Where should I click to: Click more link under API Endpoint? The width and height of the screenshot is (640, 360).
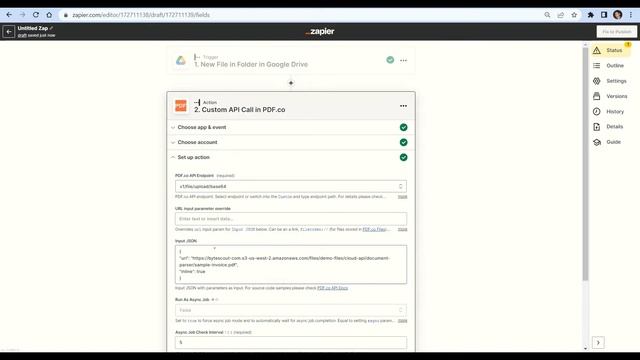(x=402, y=197)
